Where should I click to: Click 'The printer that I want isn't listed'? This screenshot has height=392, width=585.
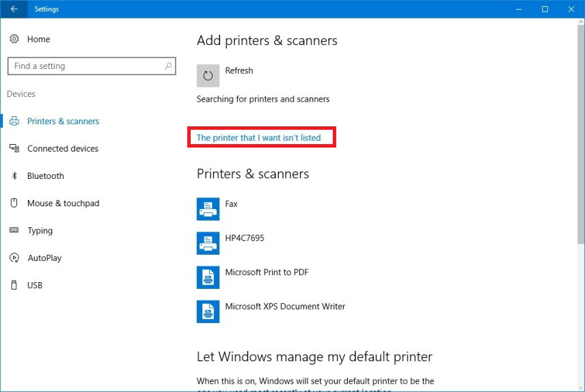click(258, 138)
